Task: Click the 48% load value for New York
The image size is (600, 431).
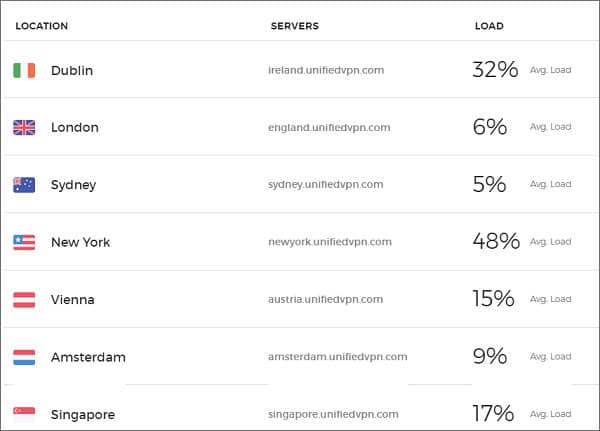Action: click(x=496, y=241)
